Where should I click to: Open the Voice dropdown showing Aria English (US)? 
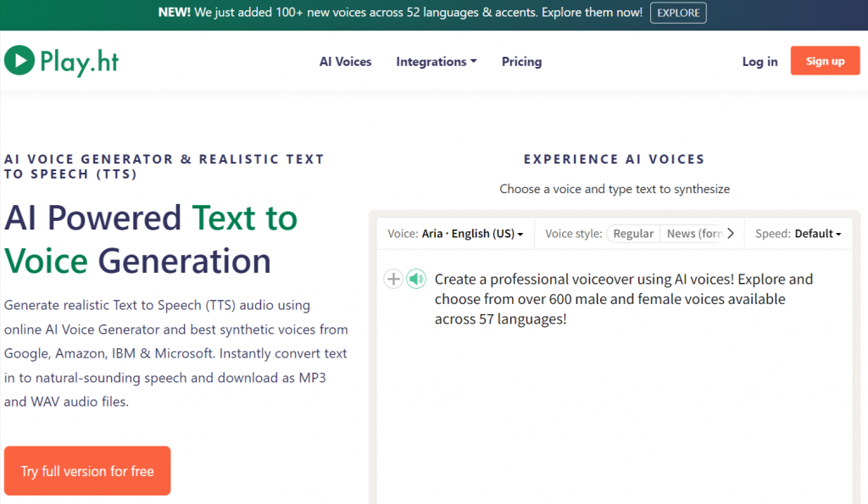point(455,234)
